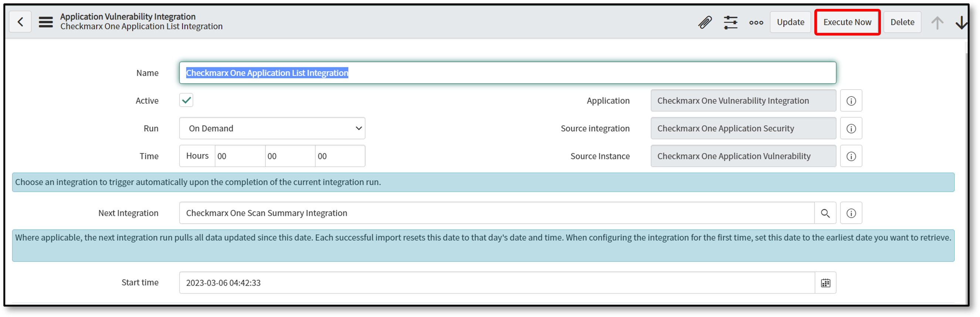Click the Application read-only field
This screenshot has height=317, width=980.
click(743, 101)
